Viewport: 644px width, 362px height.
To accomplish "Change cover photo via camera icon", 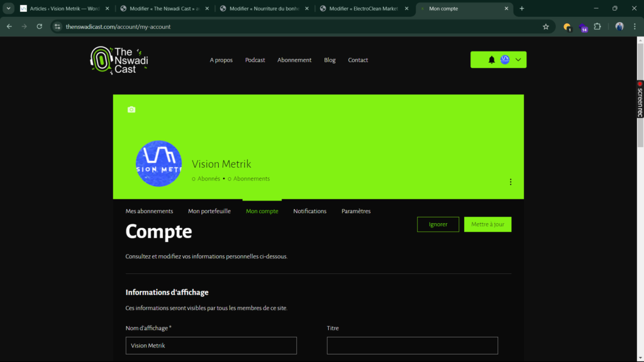I will (x=131, y=109).
